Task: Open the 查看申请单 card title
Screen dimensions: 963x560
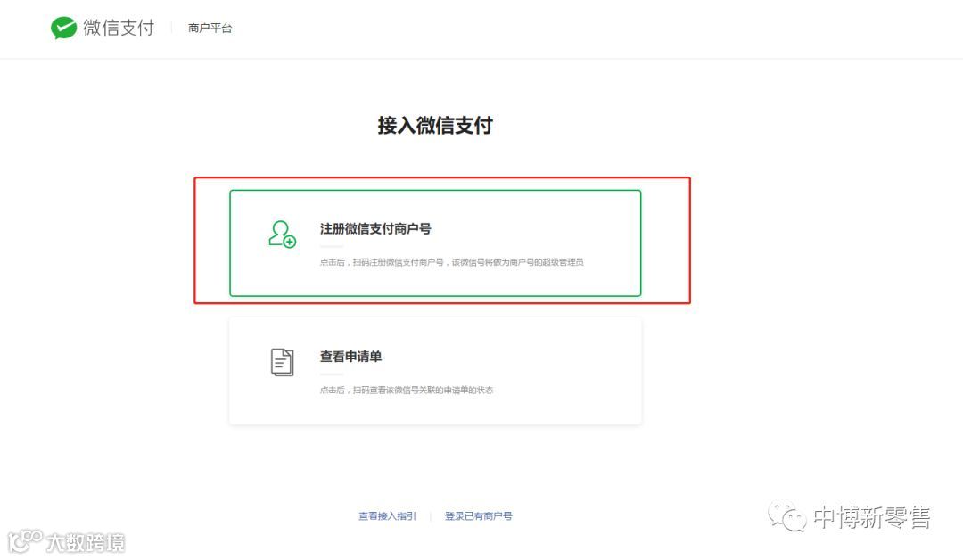Action: (350, 357)
